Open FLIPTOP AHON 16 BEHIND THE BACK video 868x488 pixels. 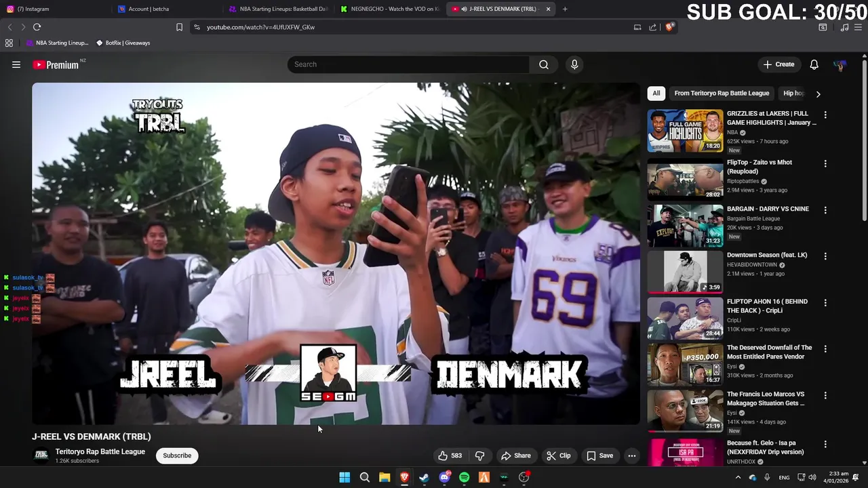[767, 306]
